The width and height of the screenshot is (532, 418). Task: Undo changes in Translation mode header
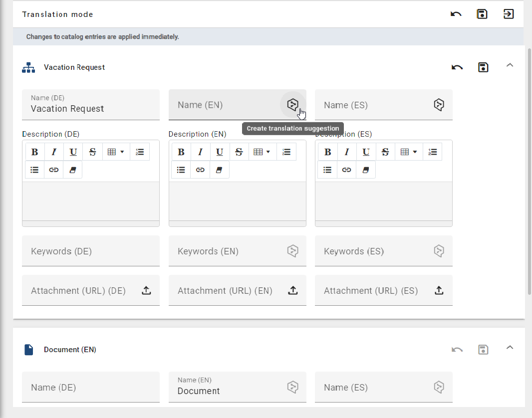[456, 14]
